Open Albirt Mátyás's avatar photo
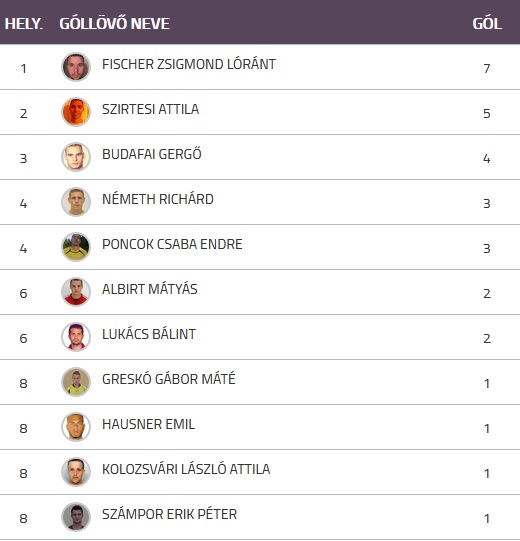This screenshot has height=541, width=520. 76,292
